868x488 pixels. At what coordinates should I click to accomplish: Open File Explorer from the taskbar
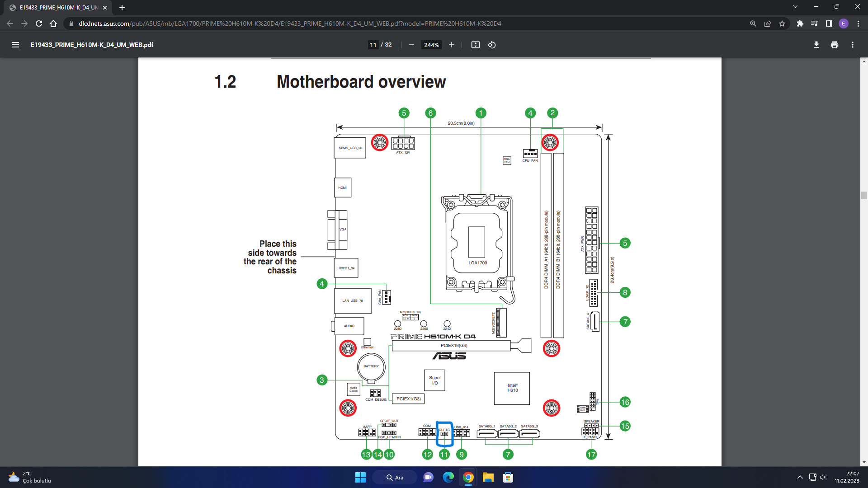tap(488, 477)
